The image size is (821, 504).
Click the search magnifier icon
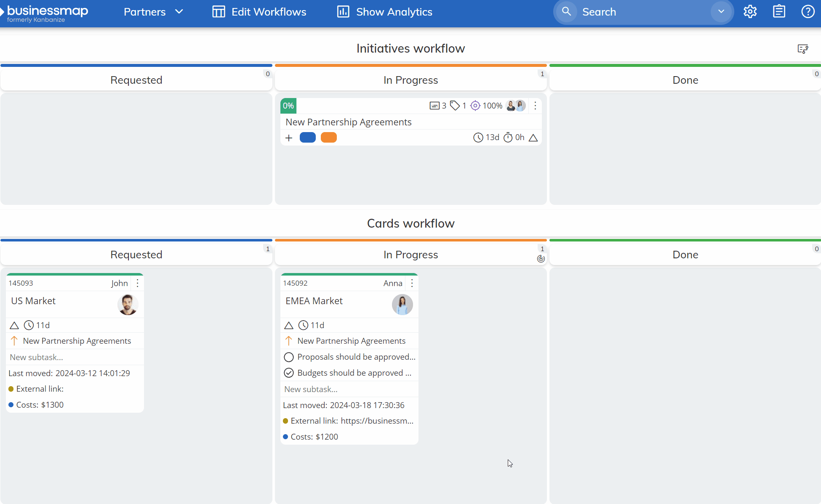click(567, 12)
